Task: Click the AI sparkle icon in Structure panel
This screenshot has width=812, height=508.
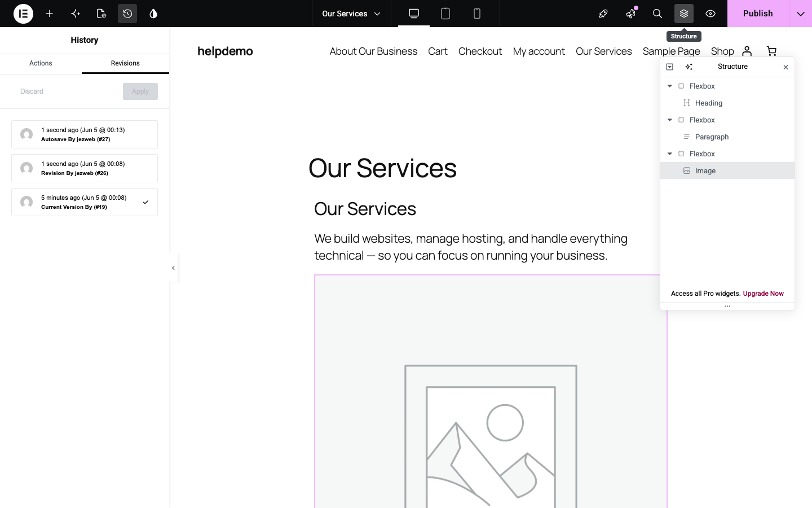Action: click(x=689, y=67)
